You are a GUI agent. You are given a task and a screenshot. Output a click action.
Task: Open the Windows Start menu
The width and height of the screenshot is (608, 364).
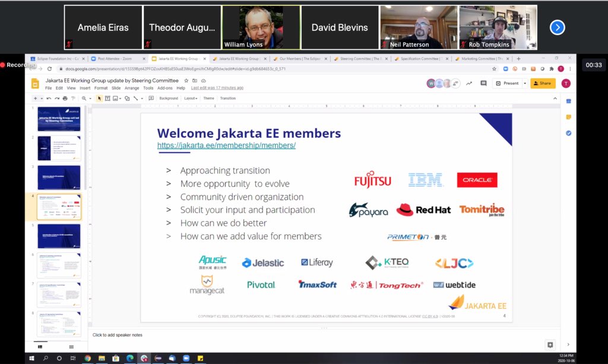pos(32,358)
